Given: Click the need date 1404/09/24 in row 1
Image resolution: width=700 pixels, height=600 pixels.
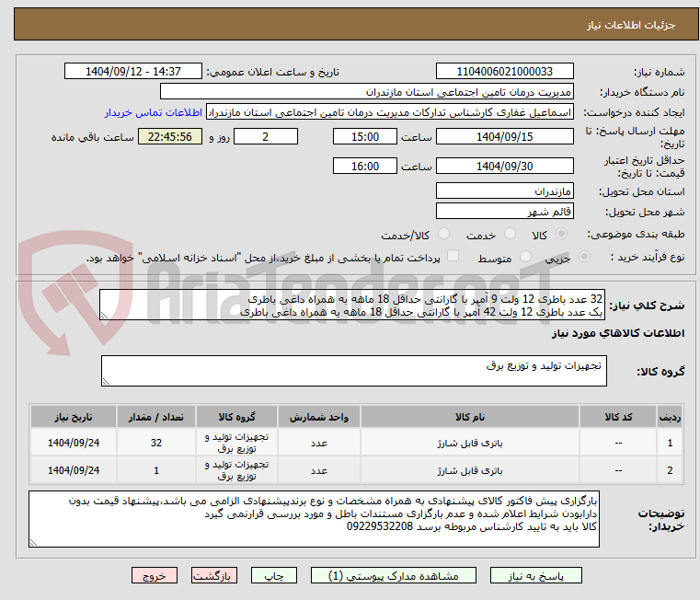Looking at the screenshot, I should click(x=74, y=443).
